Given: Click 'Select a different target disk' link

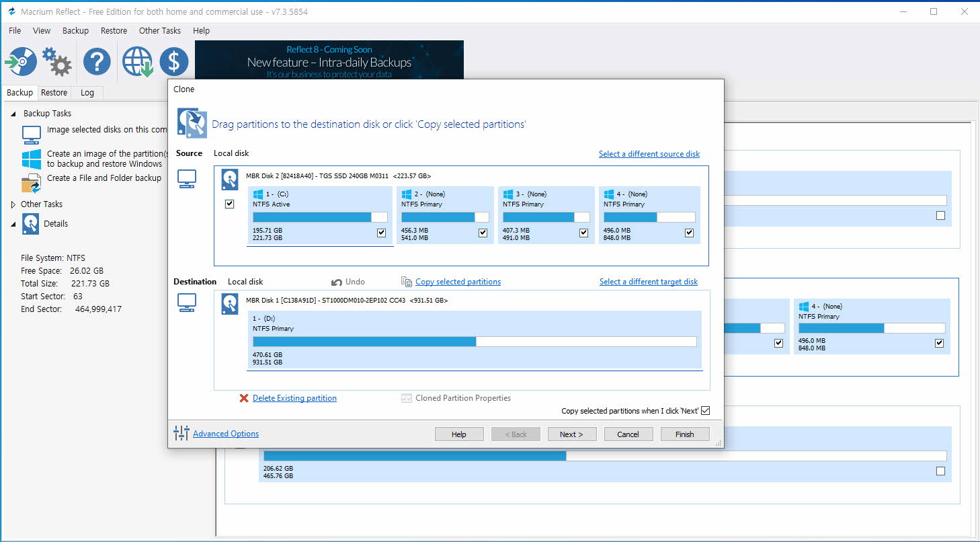Looking at the screenshot, I should click(649, 282).
